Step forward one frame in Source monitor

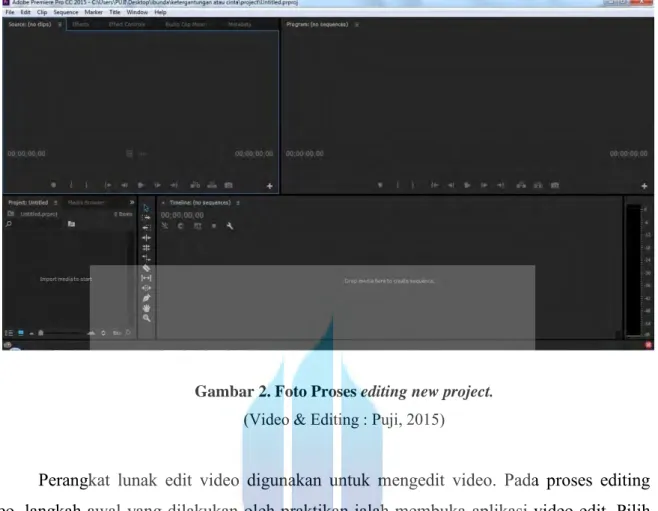point(157,185)
